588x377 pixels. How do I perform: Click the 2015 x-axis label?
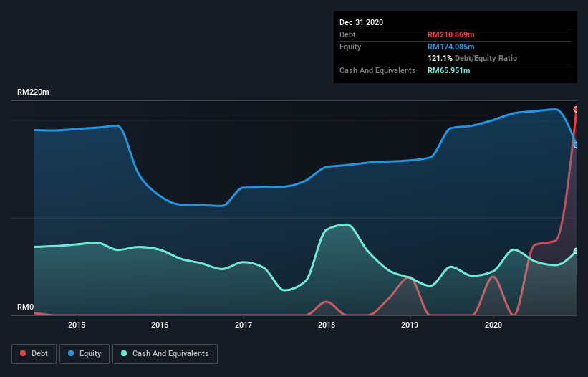pyautogui.click(x=77, y=325)
